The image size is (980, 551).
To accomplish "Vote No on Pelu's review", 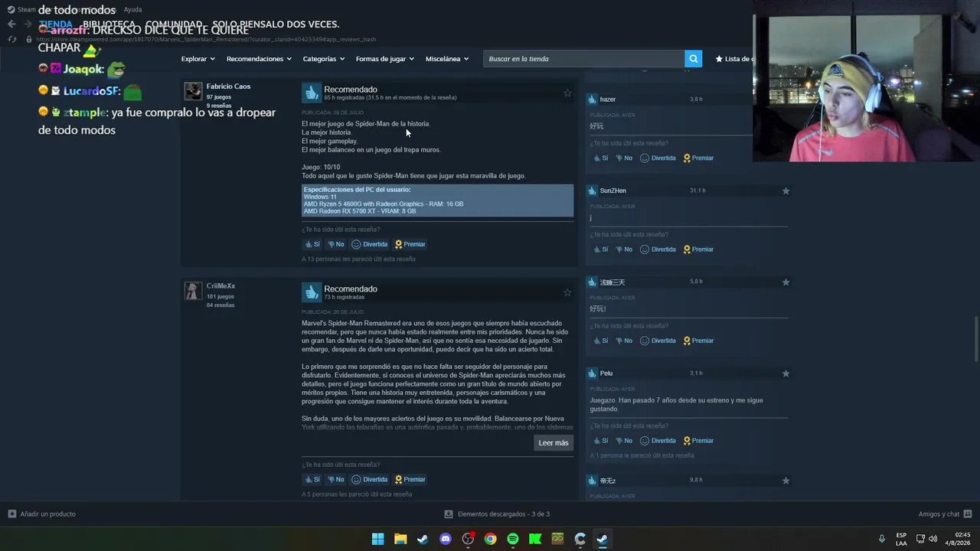I will tap(624, 441).
